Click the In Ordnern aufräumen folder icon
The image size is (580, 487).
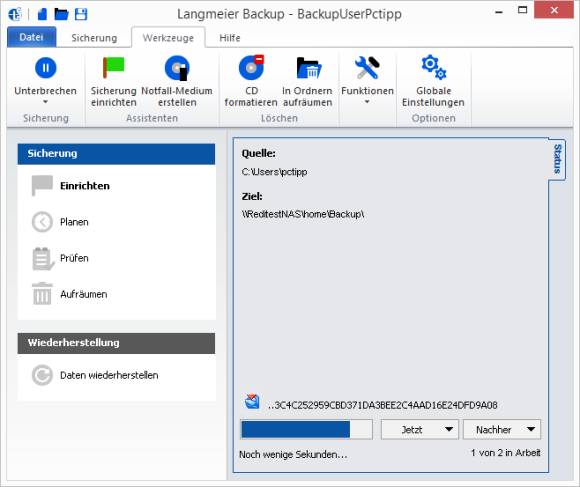click(308, 68)
